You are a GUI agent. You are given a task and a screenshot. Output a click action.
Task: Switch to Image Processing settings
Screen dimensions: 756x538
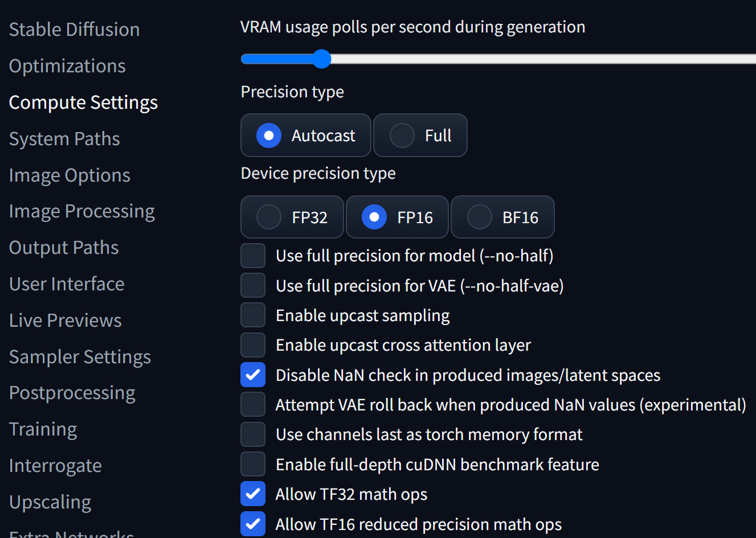81,211
